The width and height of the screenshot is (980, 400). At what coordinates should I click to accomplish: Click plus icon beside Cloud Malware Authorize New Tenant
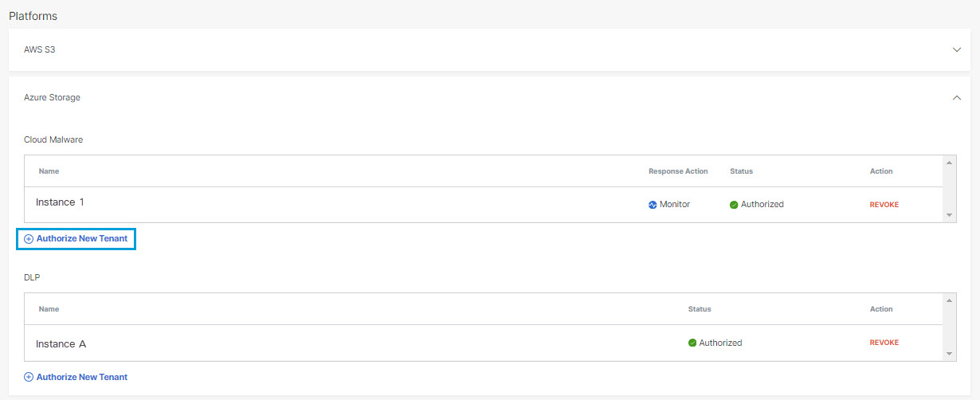point(29,239)
